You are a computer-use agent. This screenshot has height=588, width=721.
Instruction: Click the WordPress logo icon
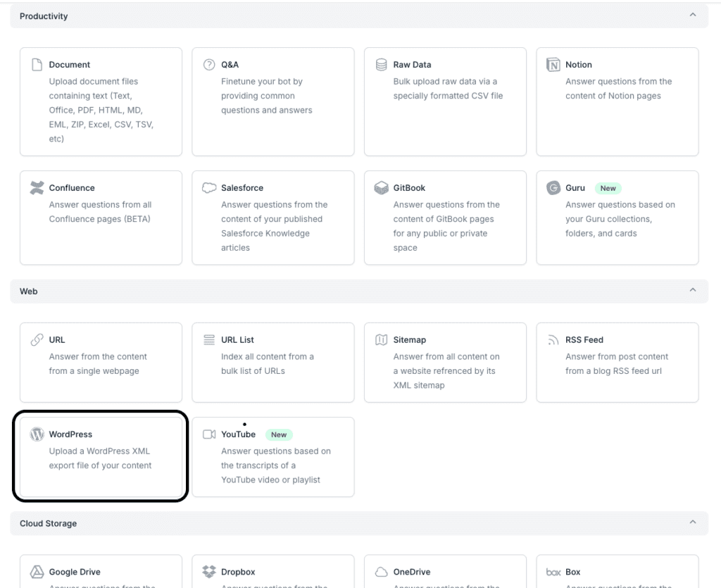click(37, 434)
